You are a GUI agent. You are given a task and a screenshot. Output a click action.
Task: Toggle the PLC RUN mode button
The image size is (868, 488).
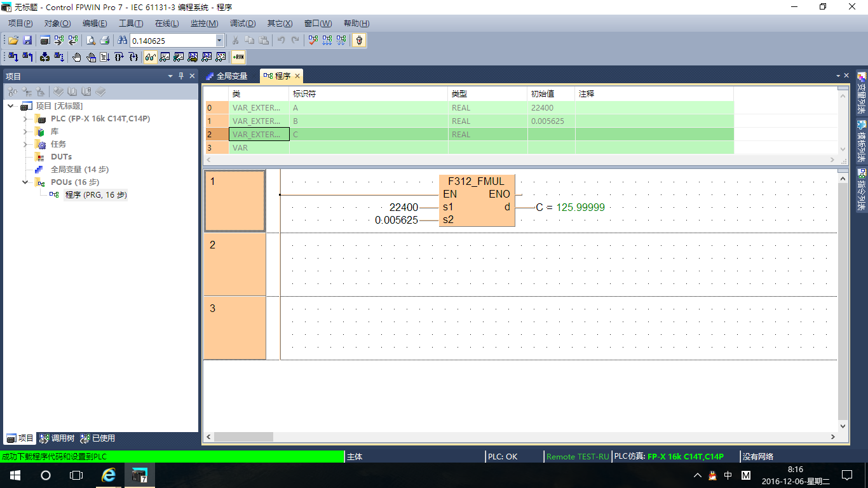pos(238,57)
